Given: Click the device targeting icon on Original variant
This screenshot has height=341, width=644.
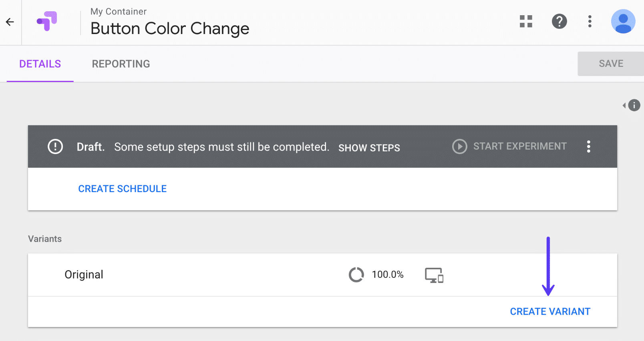Looking at the screenshot, I should pyautogui.click(x=433, y=275).
